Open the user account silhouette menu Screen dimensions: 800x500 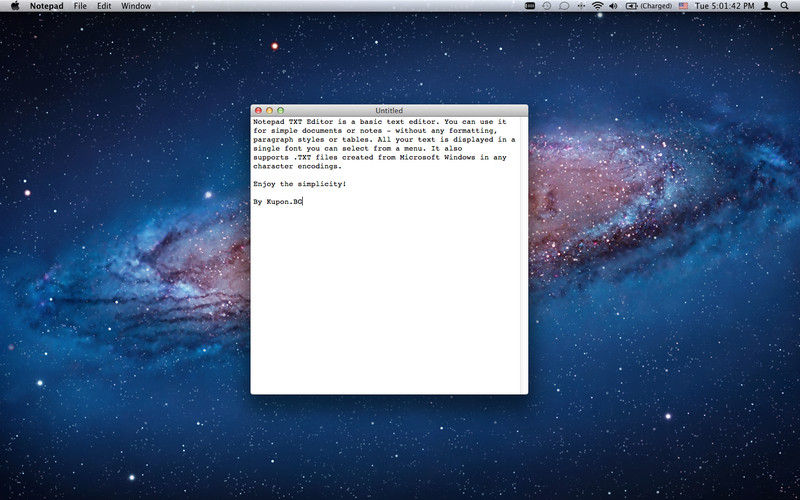[766, 6]
